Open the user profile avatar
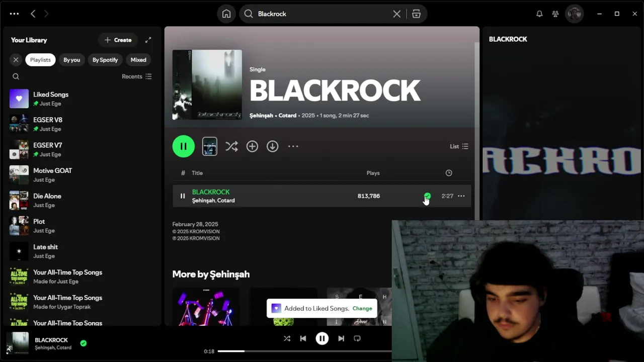Image resolution: width=644 pixels, height=362 pixels. click(575, 14)
